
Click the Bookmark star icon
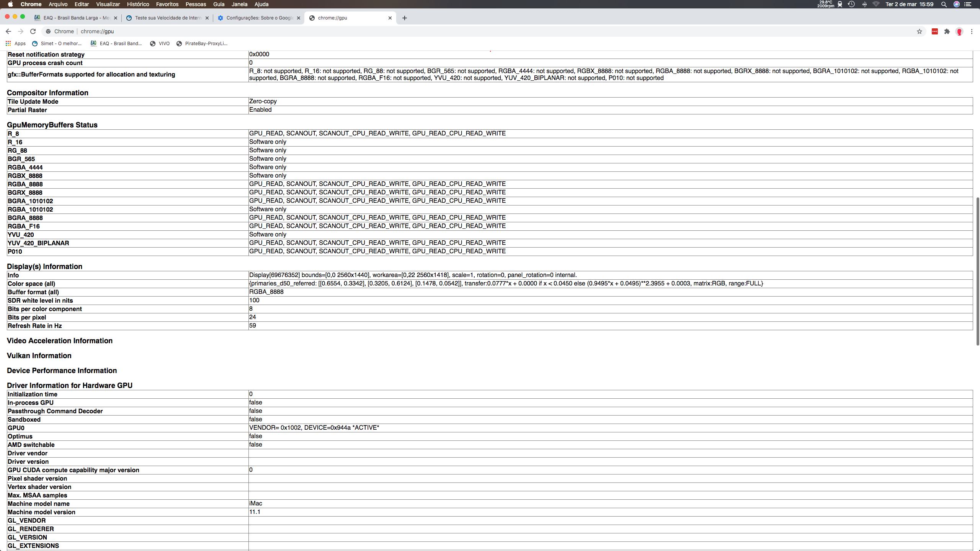pyautogui.click(x=920, y=31)
